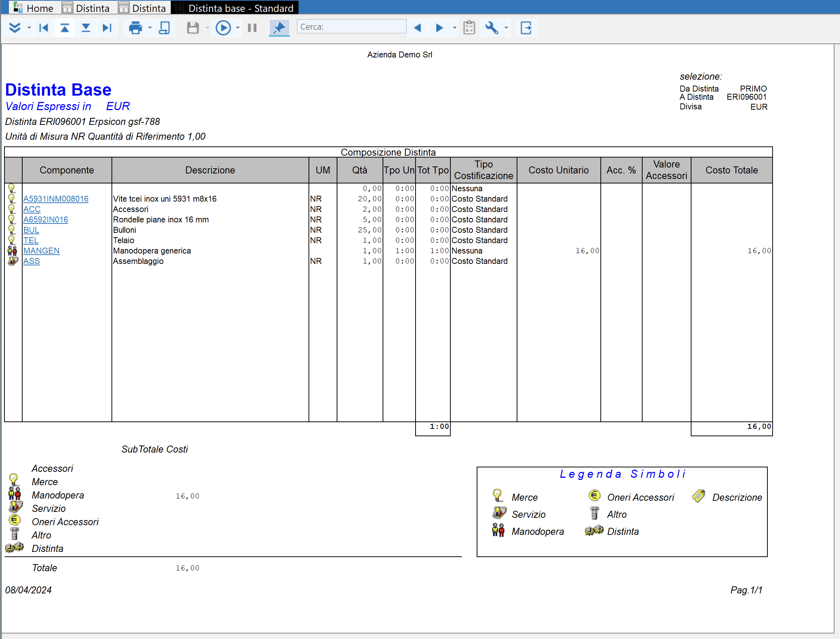Open dropdown arrow next to double chevron

[29, 28]
